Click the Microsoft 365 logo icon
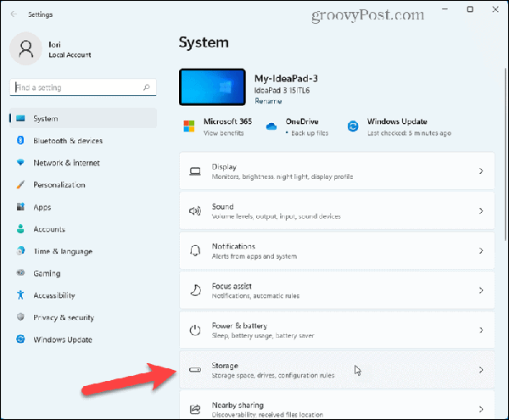This screenshot has width=509, height=420. click(189, 126)
